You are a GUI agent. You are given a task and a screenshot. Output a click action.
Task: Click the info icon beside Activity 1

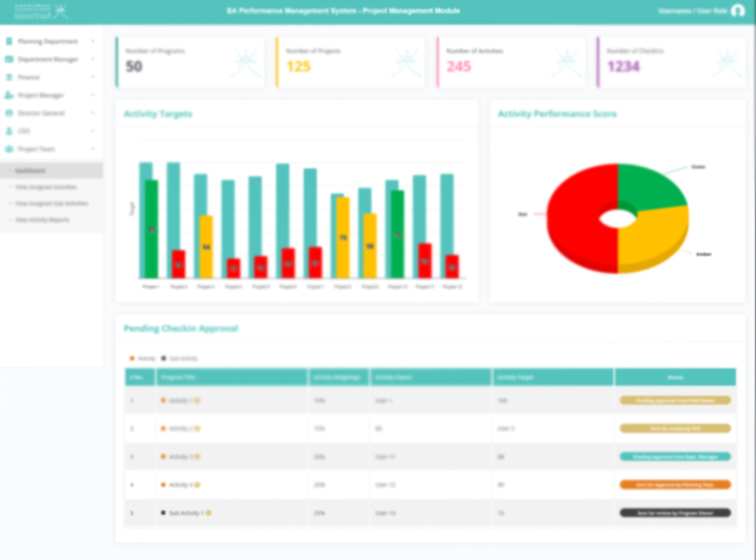[x=197, y=400]
